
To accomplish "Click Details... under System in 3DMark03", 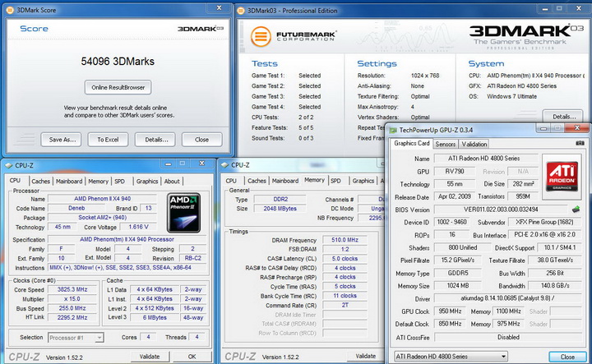I will pyautogui.click(x=564, y=116).
